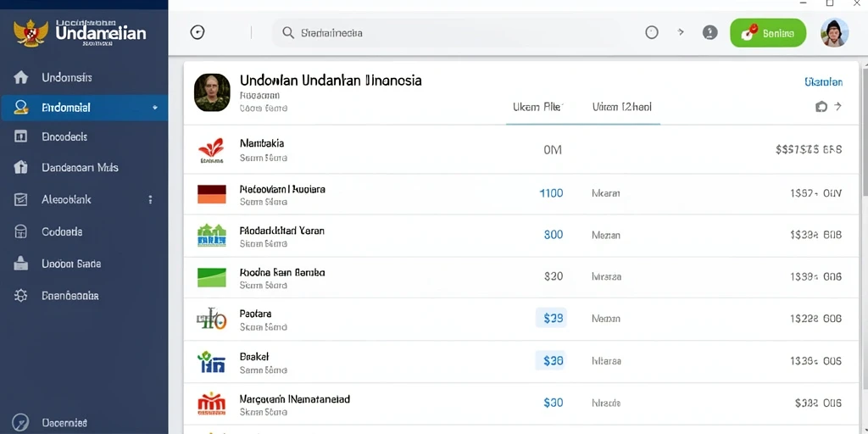The height and width of the screenshot is (434, 868).
Task: Select Uoobot Sada in the sidebar
Action: (71, 264)
